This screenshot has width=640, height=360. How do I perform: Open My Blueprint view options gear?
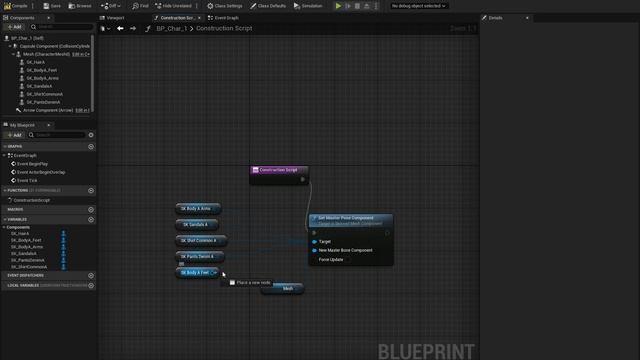click(91, 135)
